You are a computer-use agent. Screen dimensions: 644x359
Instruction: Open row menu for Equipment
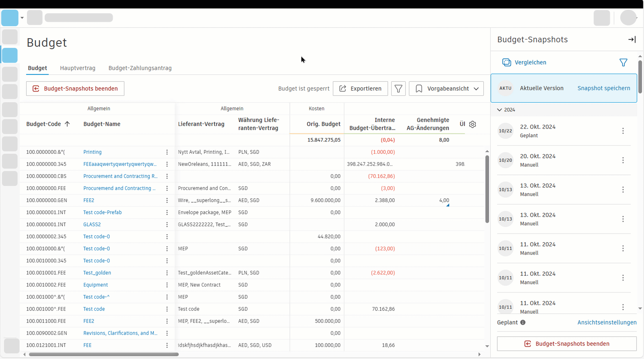pos(167,285)
